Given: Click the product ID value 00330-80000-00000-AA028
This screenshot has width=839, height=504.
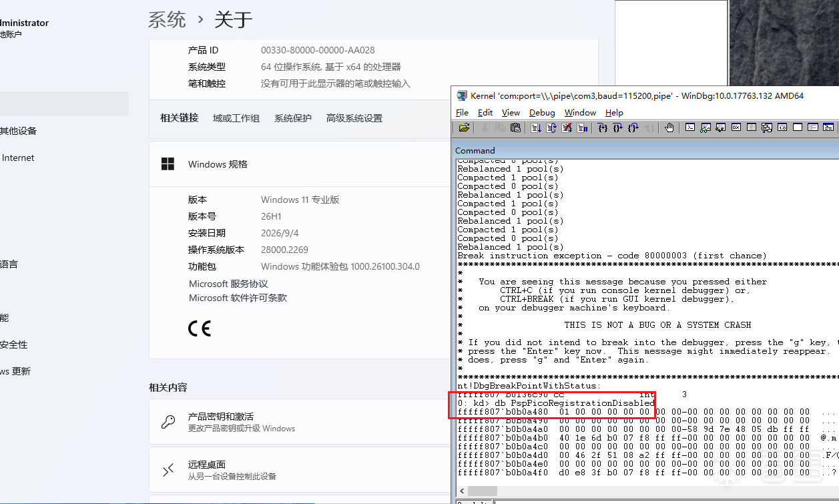Looking at the screenshot, I should click(318, 50).
